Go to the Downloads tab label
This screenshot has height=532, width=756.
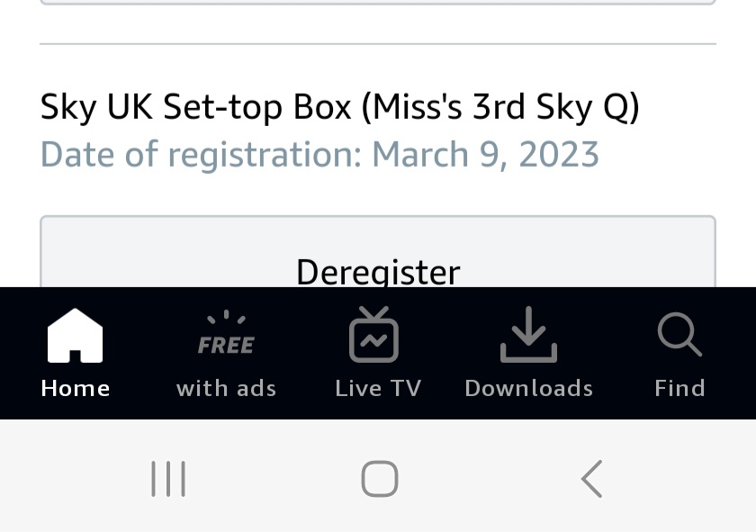pyautogui.click(x=528, y=388)
